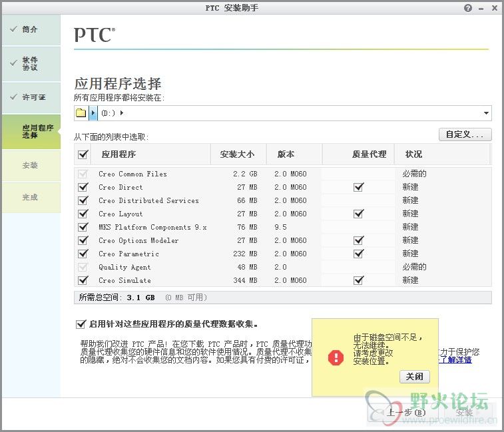Image resolution: width=504 pixels, height=432 pixels.
Task: Go to the 简介 step
Action: pyautogui.click(x=31, y=29)
